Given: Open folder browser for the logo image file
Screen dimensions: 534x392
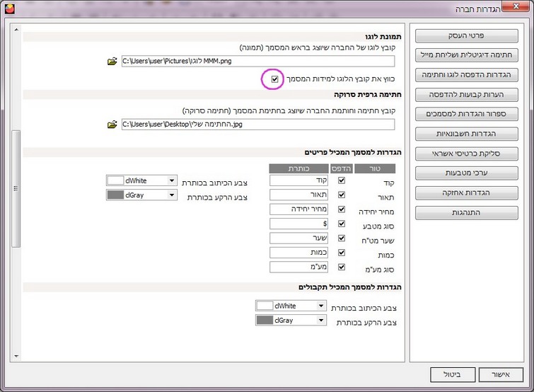Looking at the screenshot, I should point(111,62).
